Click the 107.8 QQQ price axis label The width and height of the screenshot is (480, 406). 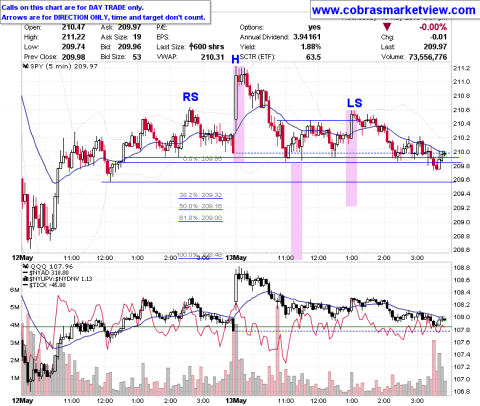click(x=462, y=330)
